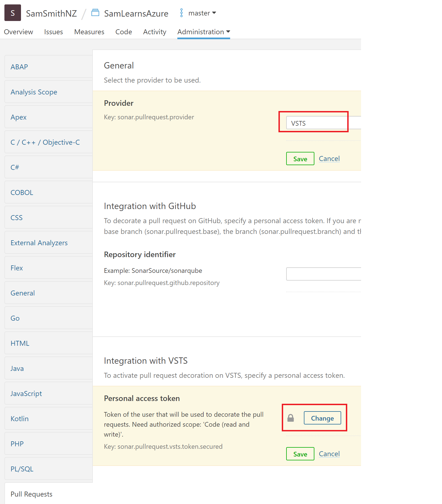Click the branch icon beside master
The height and width of the screenshot is (504, 442).
pyautogui.click(x=181, y=13)
